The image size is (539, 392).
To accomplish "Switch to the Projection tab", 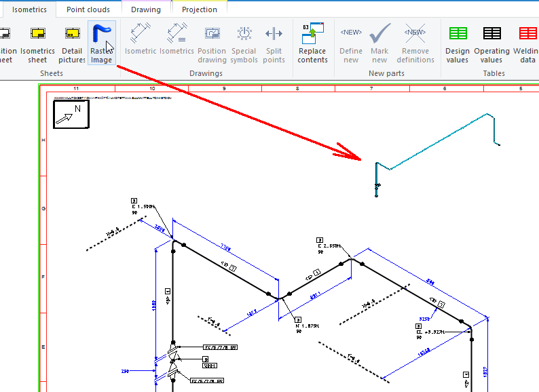I will click(x=200, y=9).
